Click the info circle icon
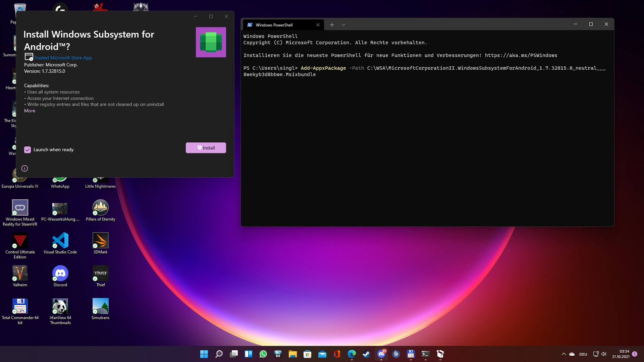 (x=24, y=169)
